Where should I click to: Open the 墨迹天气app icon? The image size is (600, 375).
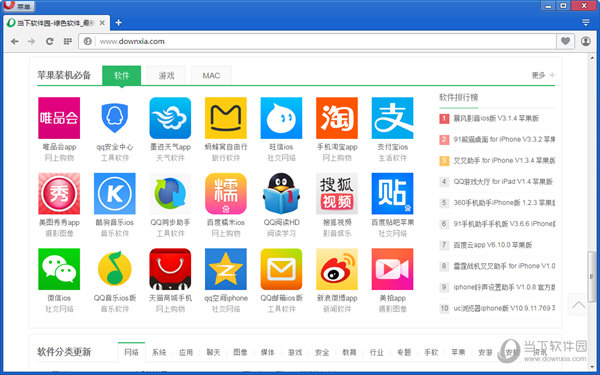coord(170,118)
